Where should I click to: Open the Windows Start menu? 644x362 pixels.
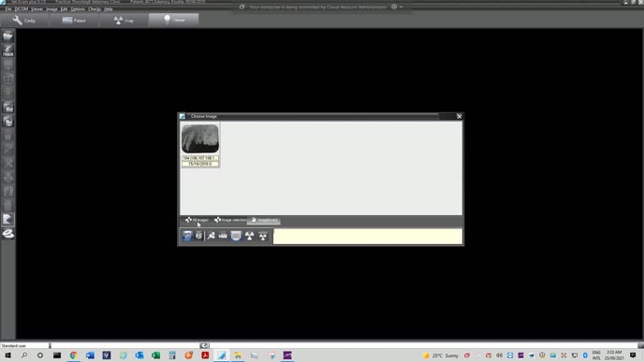pyautogui.click(x=7, y=355)
